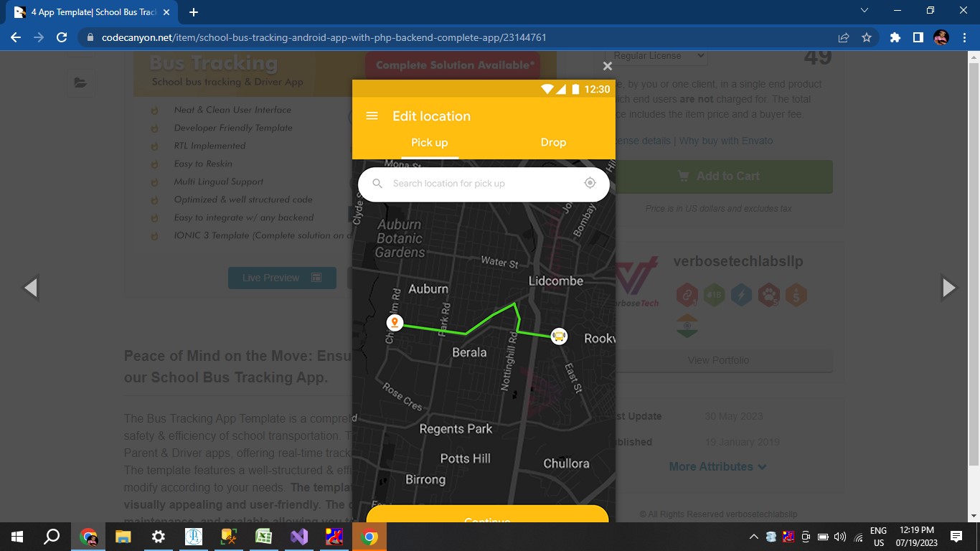Image resolution: width=980 pixels, height=551 pixels.
Task: Go to the previous preview image arrow
Action: pos(30,288)
